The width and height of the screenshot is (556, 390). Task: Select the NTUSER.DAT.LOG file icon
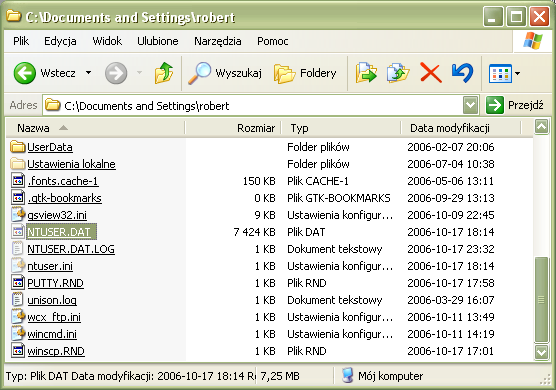pos(17,249)
